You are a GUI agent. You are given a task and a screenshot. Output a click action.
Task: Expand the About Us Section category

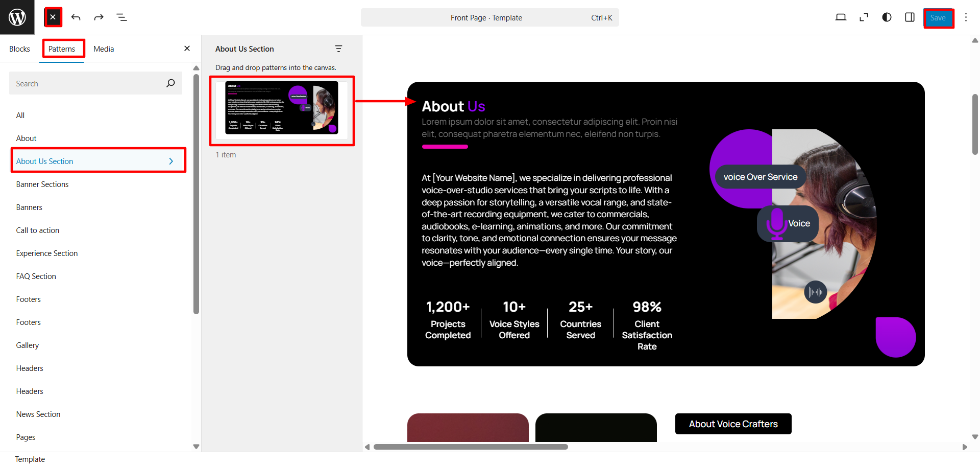click(98, 161)
